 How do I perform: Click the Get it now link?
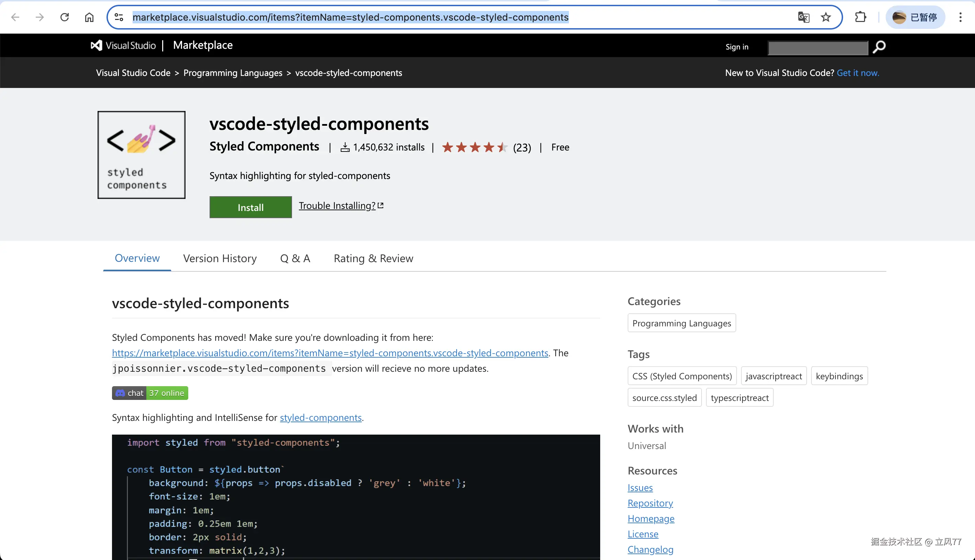click(x=858, y=73)
